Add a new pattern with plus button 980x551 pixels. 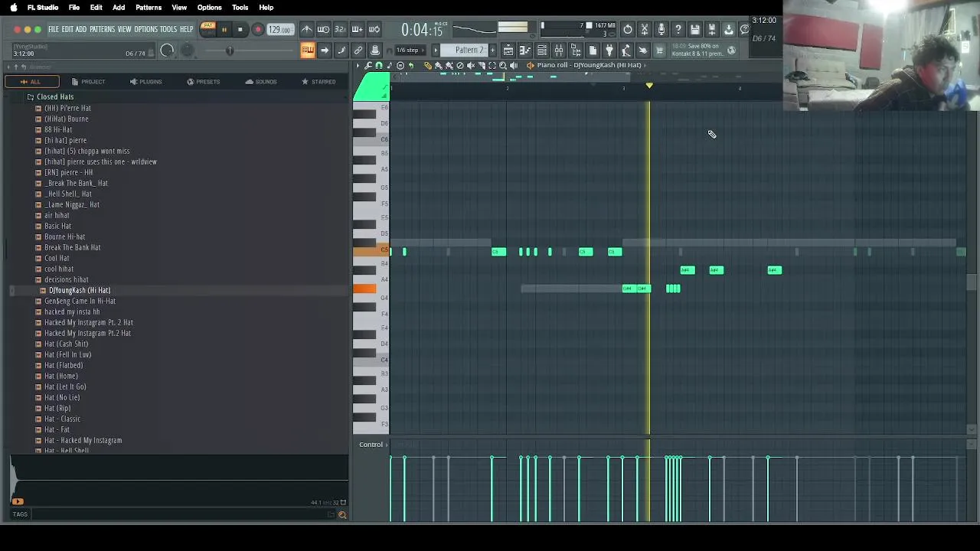[492, 51]
